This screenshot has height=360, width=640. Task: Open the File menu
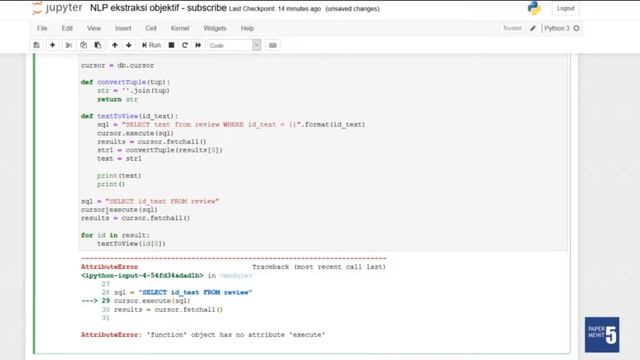[42, 29]
